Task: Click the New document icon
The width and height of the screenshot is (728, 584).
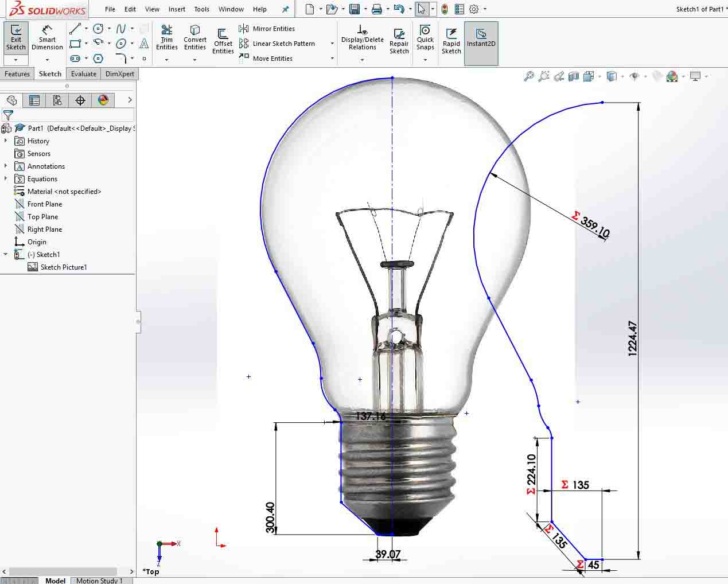Action: tap(310, 9)
